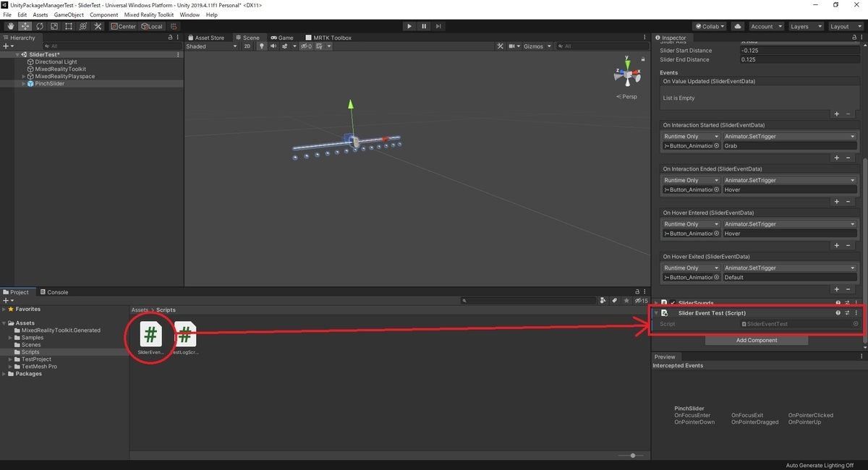The width and height of the screenshot is (868, 470).
Task: Open the Layout dropdown
Action: point(845,26)
